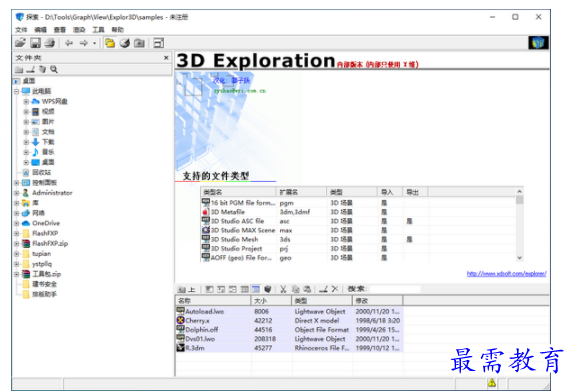The height and width of the screenshot is (392, 572).
Task: Collapse the 此电脑 tree node
Action: coord(16,91)
